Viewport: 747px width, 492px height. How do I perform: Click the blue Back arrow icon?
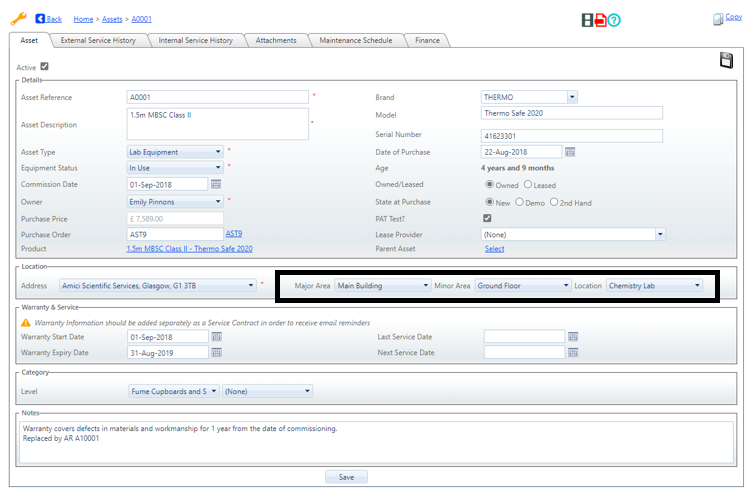coord(40,19)
